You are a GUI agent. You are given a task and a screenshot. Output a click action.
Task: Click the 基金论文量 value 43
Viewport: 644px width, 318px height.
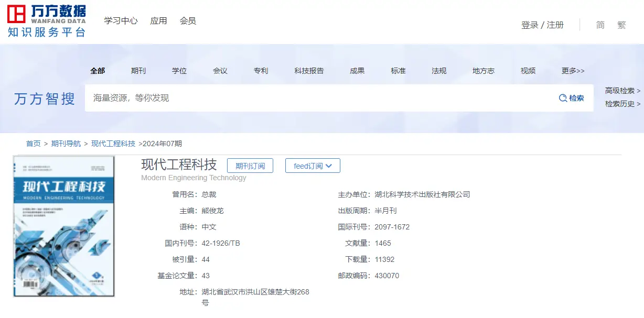tap(206, 276)
